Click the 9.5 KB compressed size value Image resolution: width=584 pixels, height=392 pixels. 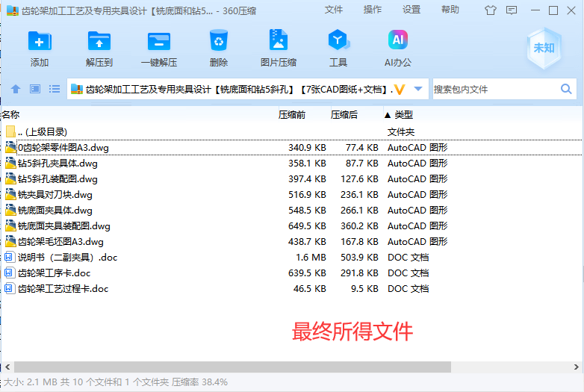click(x=364, y=288)
